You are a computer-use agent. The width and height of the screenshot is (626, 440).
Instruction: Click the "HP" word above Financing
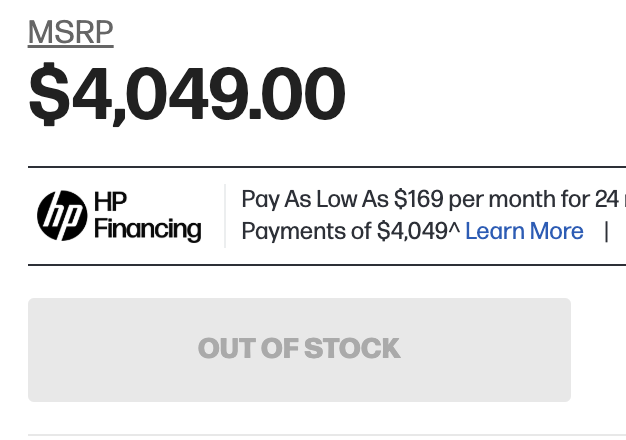[x=110, y=201]
